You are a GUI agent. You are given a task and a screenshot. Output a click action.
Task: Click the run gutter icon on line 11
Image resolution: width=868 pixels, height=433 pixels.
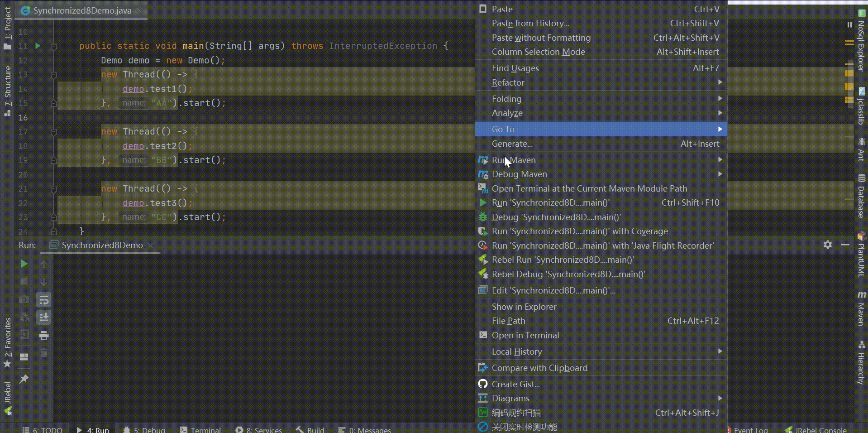(x=38, y=46)
